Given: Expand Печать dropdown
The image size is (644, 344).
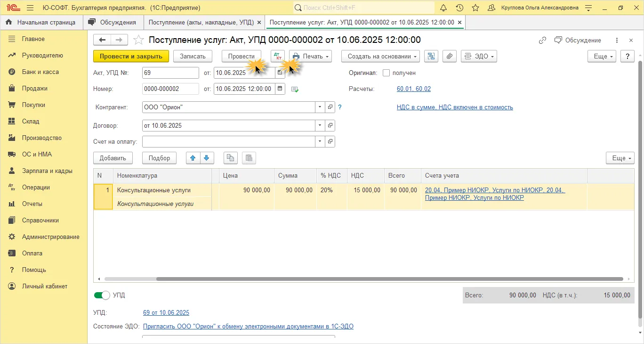Looking at the screenshot, I should pyautogui.click(x=310, y=56).
